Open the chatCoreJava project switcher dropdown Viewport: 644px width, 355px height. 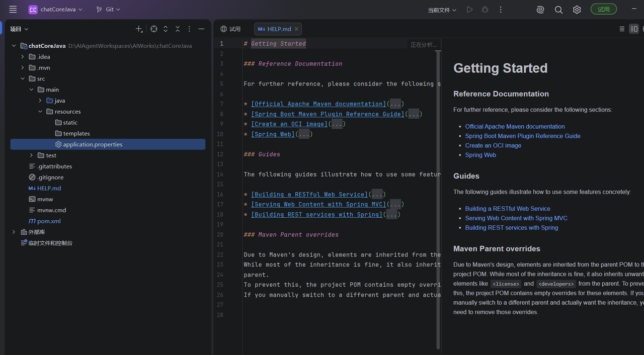tap(55, 10)
